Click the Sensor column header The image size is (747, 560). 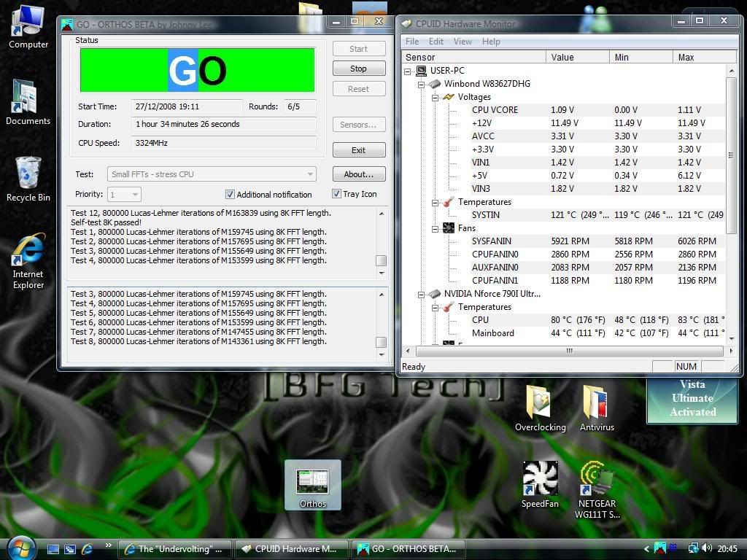pos(473,57)
